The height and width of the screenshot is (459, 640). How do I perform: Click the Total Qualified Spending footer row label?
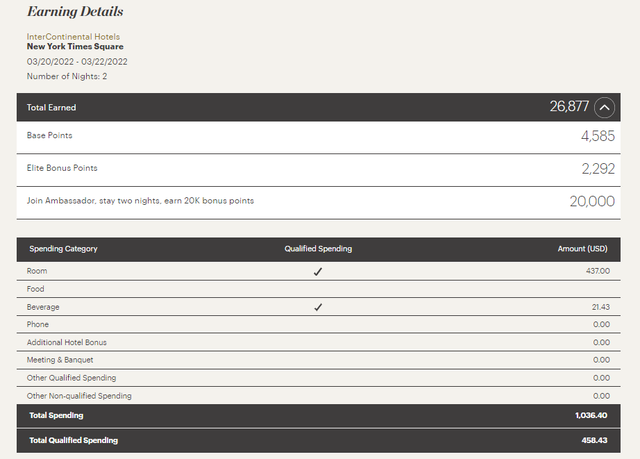point(73,440)
